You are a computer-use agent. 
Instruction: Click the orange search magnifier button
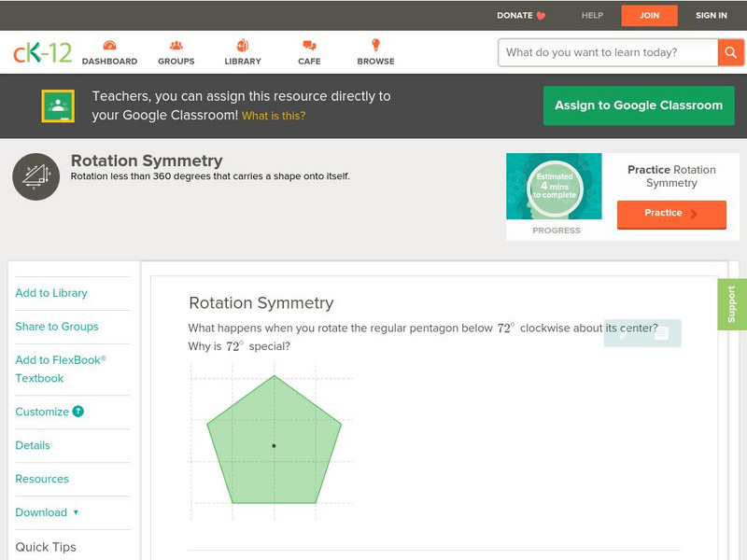730,52
